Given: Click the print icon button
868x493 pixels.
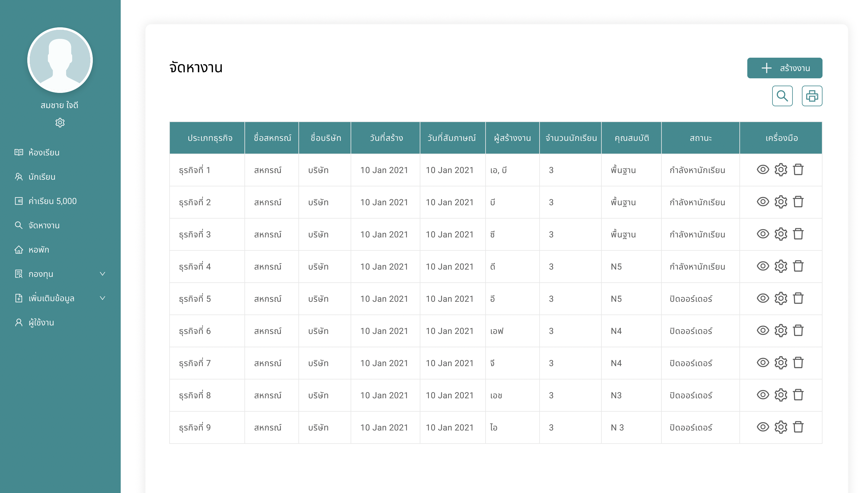Looking at the screenshot, I should pyautogui.click(x=812, y=96).
